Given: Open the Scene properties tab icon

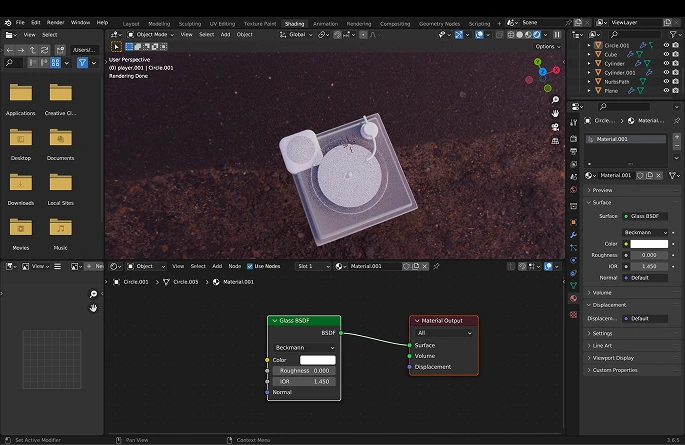Looking at the screenshot, I should click(x=574, y=177).
